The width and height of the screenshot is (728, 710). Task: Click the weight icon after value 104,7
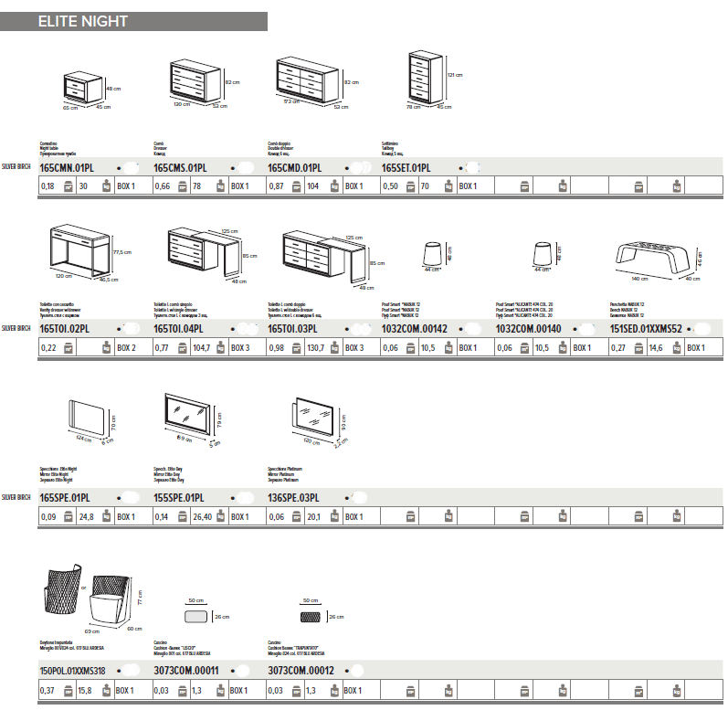point(220,348)
